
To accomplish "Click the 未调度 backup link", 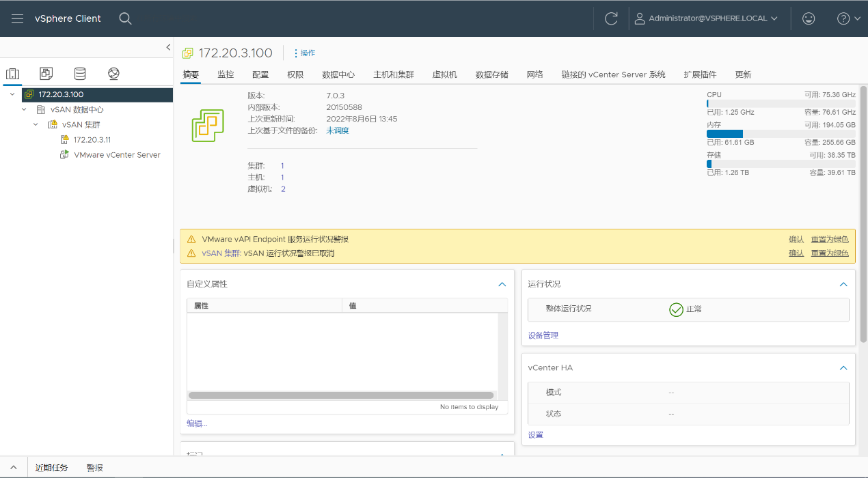I will tap(338, 130).
